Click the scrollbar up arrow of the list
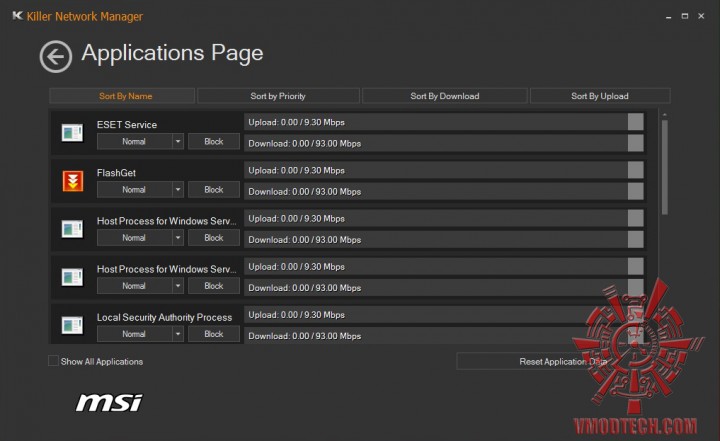 pos(664,114)
